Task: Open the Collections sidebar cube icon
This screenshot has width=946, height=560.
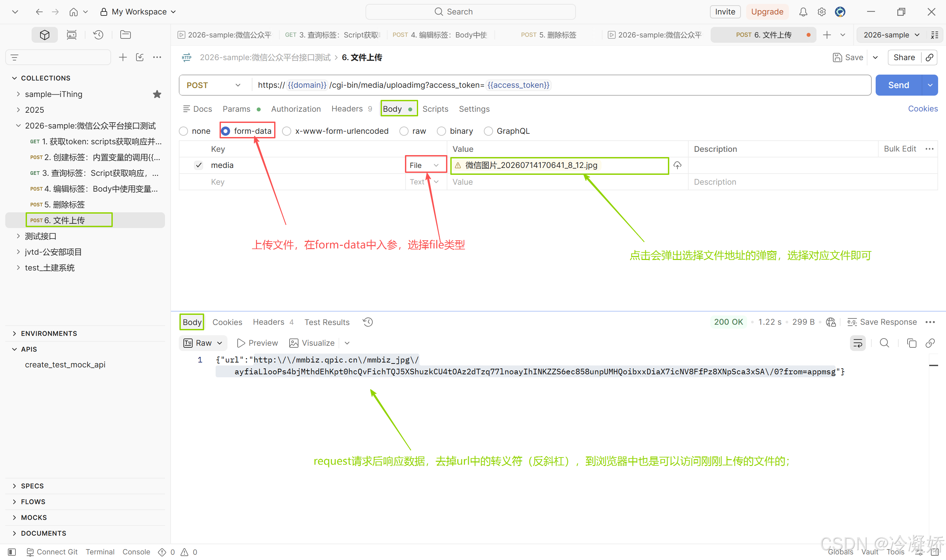Action: (44, 35)
